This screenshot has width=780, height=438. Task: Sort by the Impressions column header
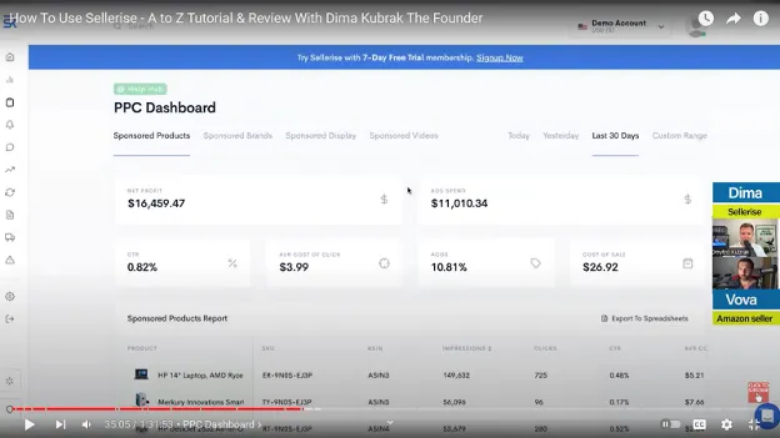[467, 348]
